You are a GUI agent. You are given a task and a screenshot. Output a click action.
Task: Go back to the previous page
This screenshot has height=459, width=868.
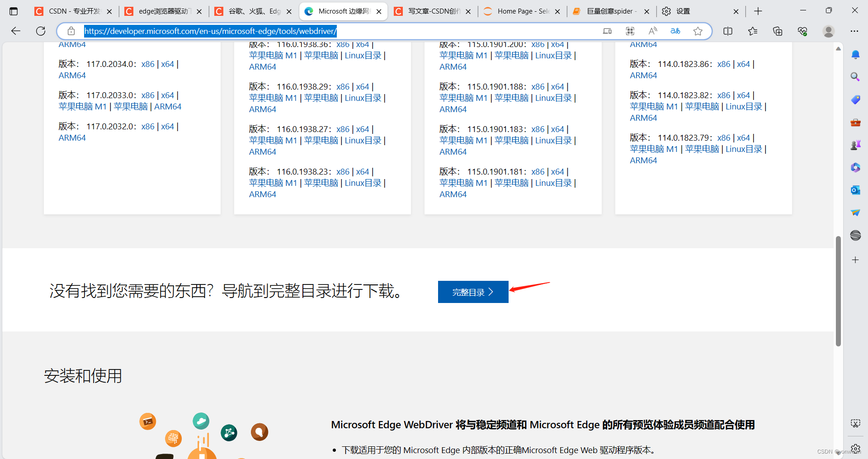click(16, 31)
